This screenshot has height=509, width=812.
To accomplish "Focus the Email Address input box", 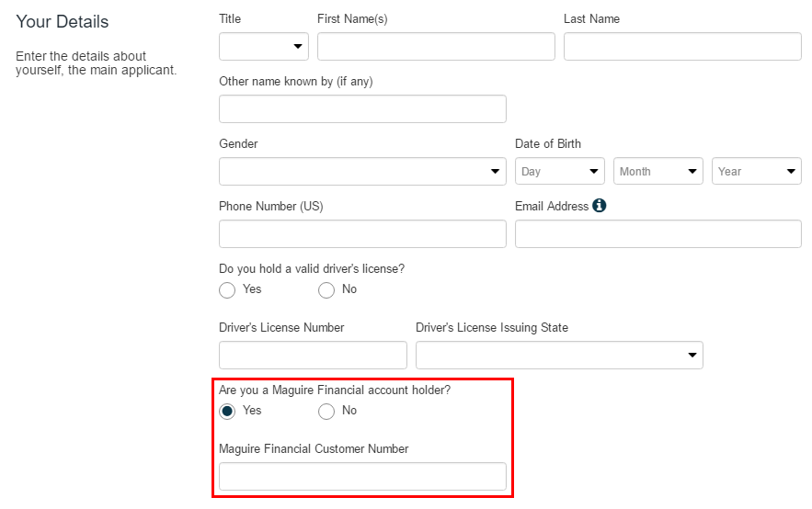I will point(658,233).
